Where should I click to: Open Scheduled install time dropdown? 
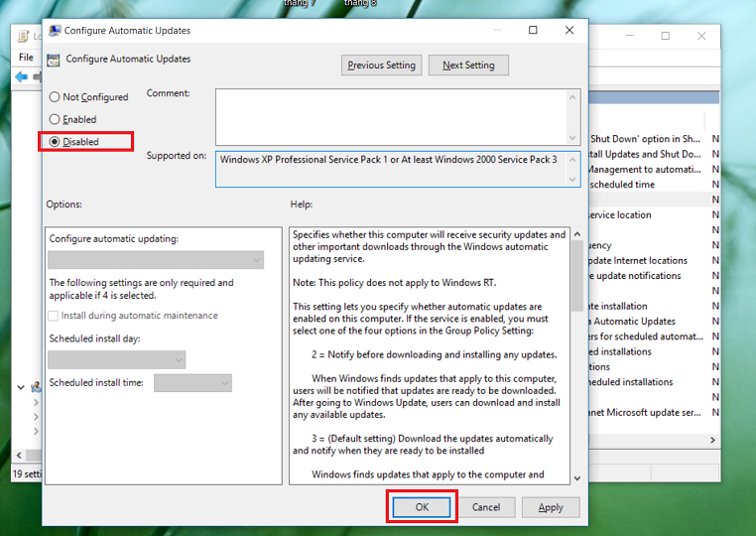coord(192,383)
